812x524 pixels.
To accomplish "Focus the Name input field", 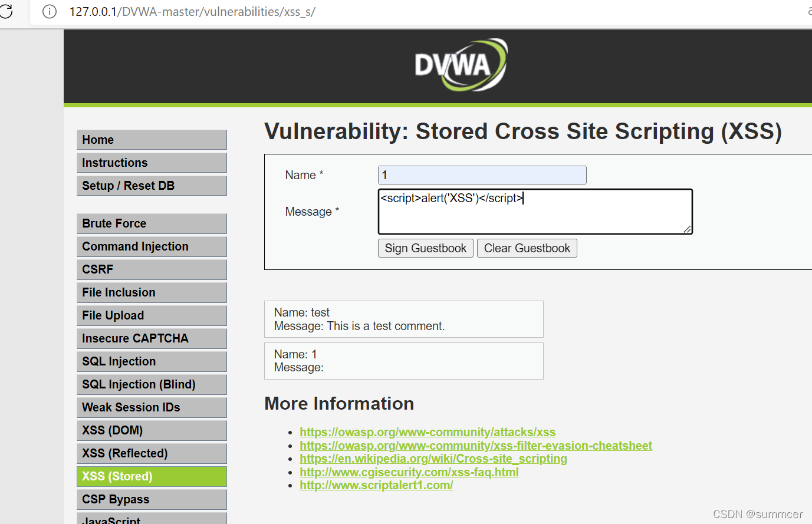I will (482, 175).
